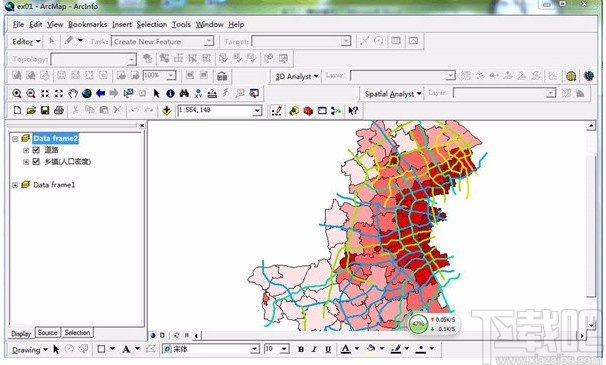The height and width of the screenshot is (365, 606).
Task: Click Fixed Zoom In icon
Action: click(x=45, y=93)
